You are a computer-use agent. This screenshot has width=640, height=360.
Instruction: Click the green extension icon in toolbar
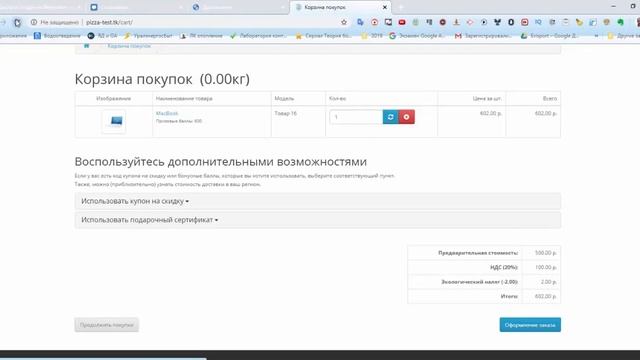pos(620,22)
